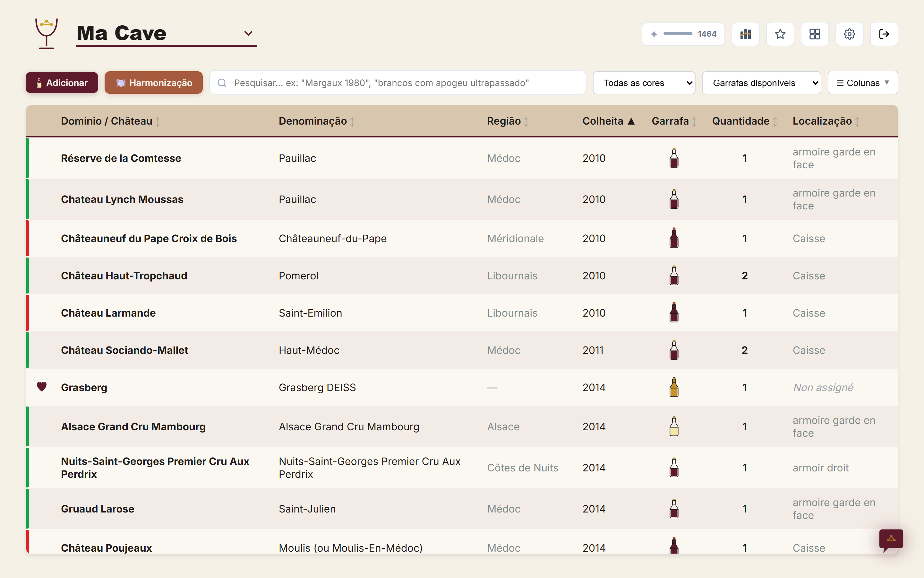Click white bottle icon for Alsace Mambourg
The image size is (924, 578).
click(x=674, y=426)
